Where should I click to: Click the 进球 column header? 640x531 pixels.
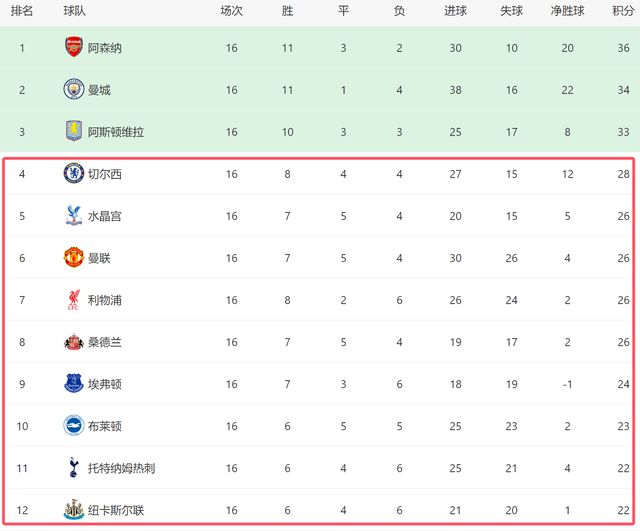455,12
